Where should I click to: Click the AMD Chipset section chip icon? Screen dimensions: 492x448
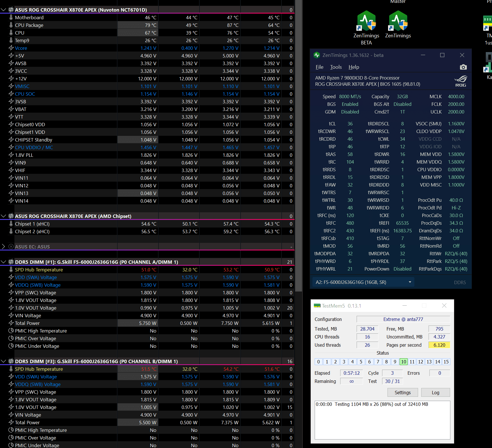11,216
